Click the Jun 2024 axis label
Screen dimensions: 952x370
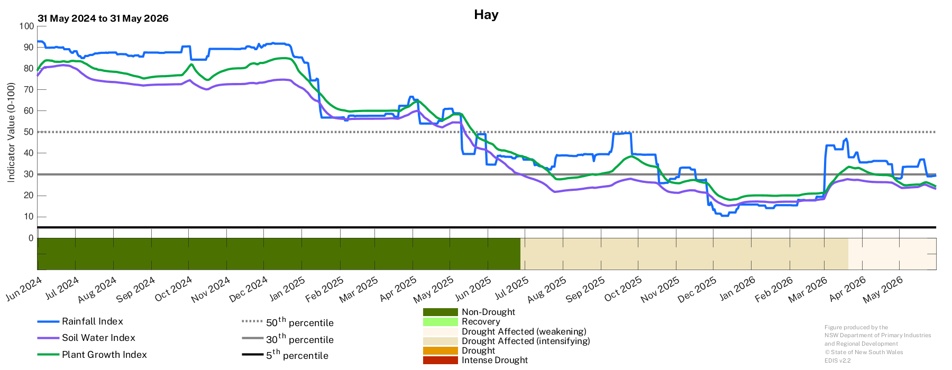pyautogui.click(x=23, y=289)
